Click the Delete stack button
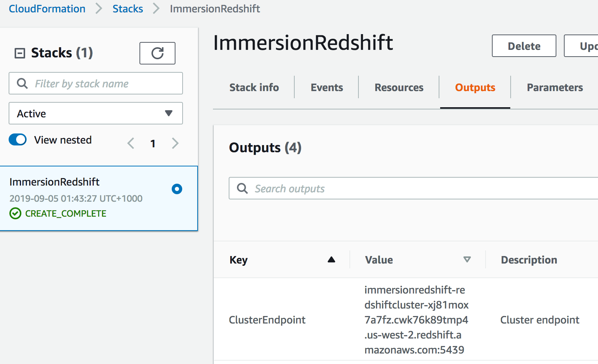Image resolution: width=598 pixels, height=364 pixels. click(524, 46)
